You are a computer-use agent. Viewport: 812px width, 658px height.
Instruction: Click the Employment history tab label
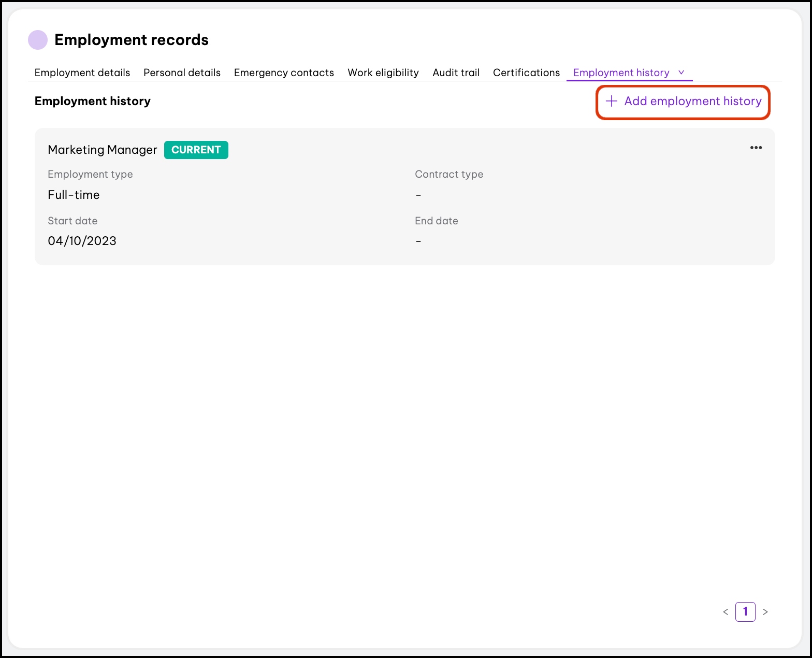tap(621, 73)
